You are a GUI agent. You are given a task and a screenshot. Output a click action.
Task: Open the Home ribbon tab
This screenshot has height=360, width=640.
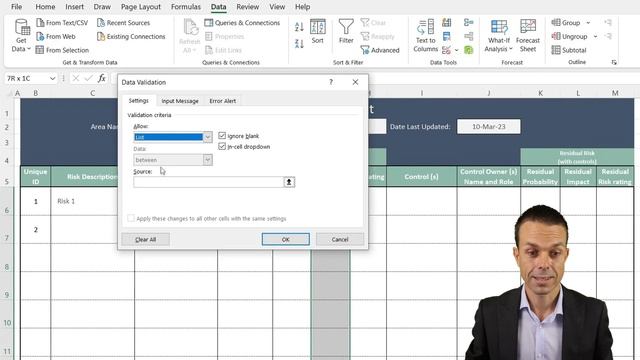coord(45,7)
